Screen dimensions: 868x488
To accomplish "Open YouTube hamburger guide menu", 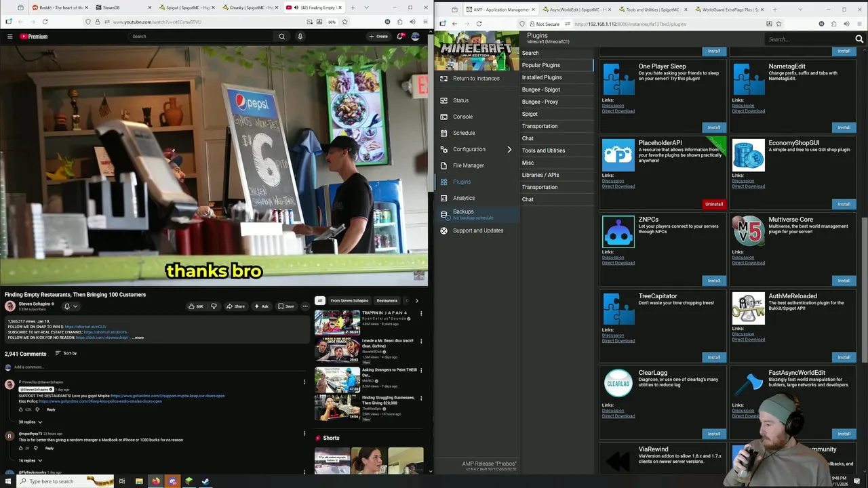I will [x=9, y=36].
